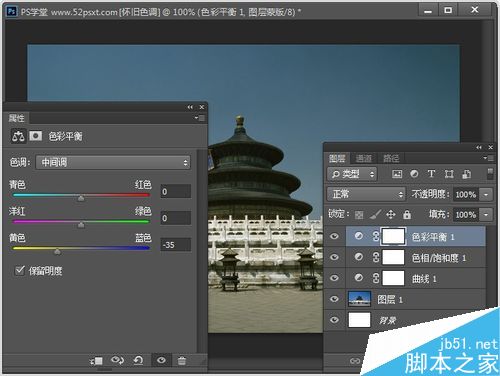Screen dimensions: 500x376
Task: Delete the adjustment layer via trash icon
Action: coord(182,360)
